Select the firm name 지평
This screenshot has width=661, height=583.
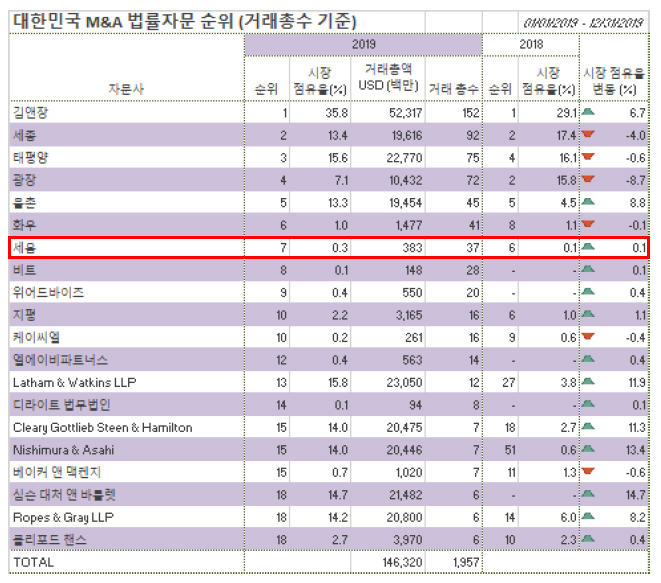(24, 315)
